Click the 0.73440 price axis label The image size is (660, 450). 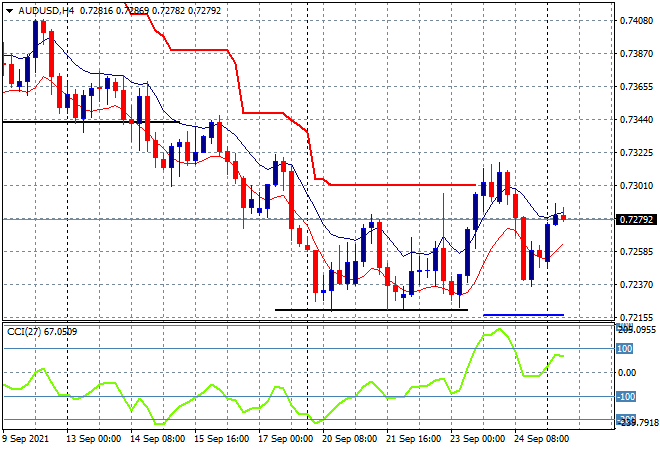point(636,120)
